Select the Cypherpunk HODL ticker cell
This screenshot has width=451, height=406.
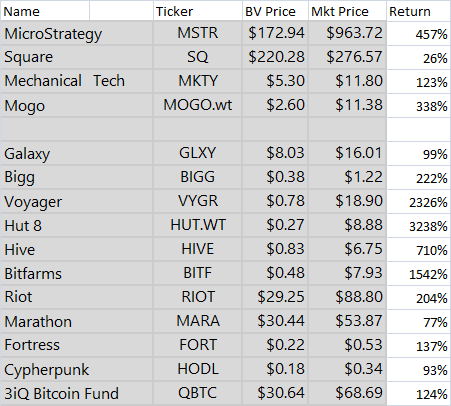tap(198, 369)
